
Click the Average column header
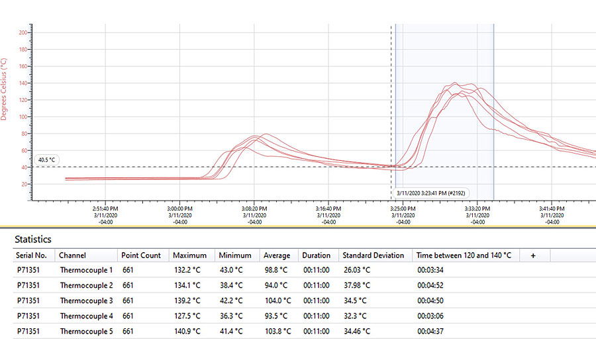coord(275,255)
